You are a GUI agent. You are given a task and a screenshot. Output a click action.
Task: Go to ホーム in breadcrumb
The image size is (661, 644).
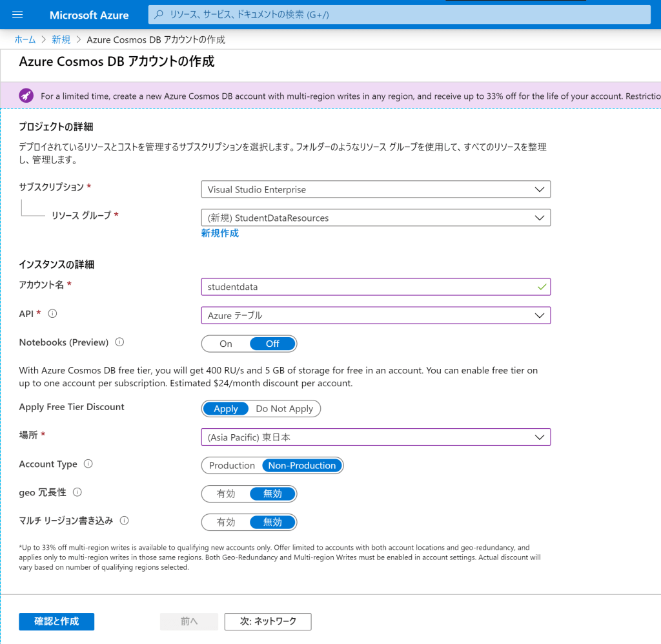coord(25,39)
